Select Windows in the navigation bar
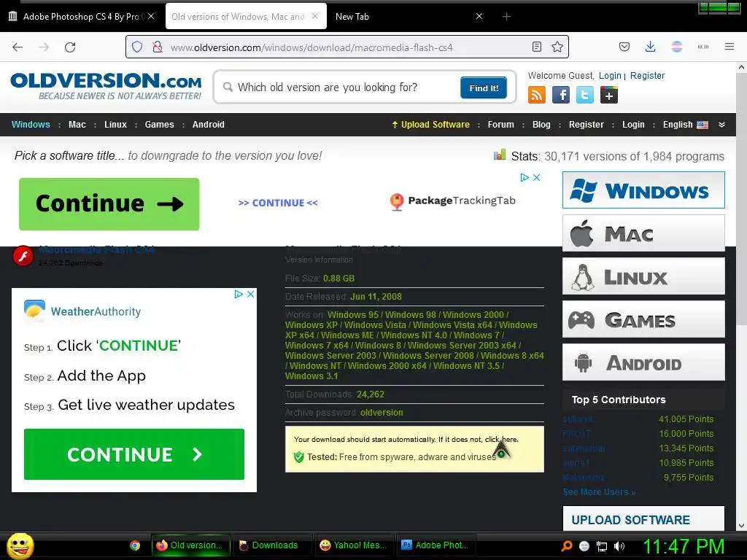 [x=31, y=125]
